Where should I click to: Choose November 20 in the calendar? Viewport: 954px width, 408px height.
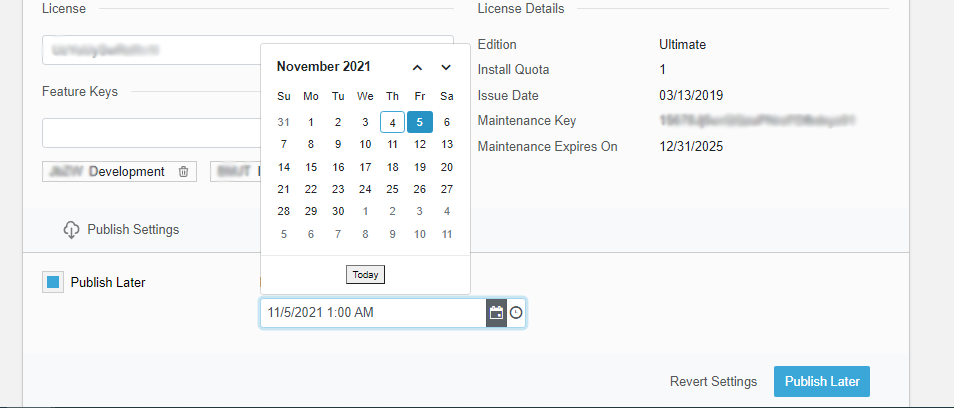click(x=447, y=167)
